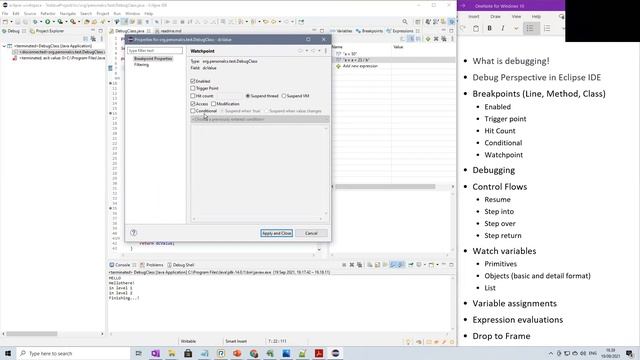Open the Debug launch dropdown arrow

(41, 22)
